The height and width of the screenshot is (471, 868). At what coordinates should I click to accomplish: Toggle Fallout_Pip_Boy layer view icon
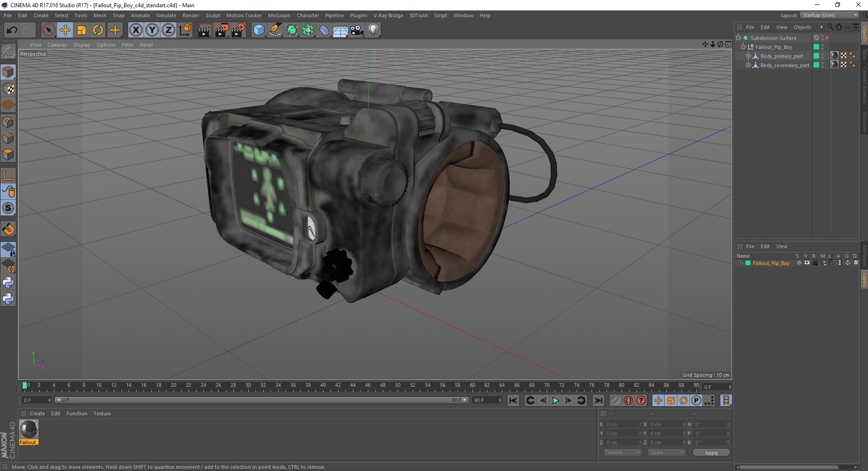click(807, 263)
